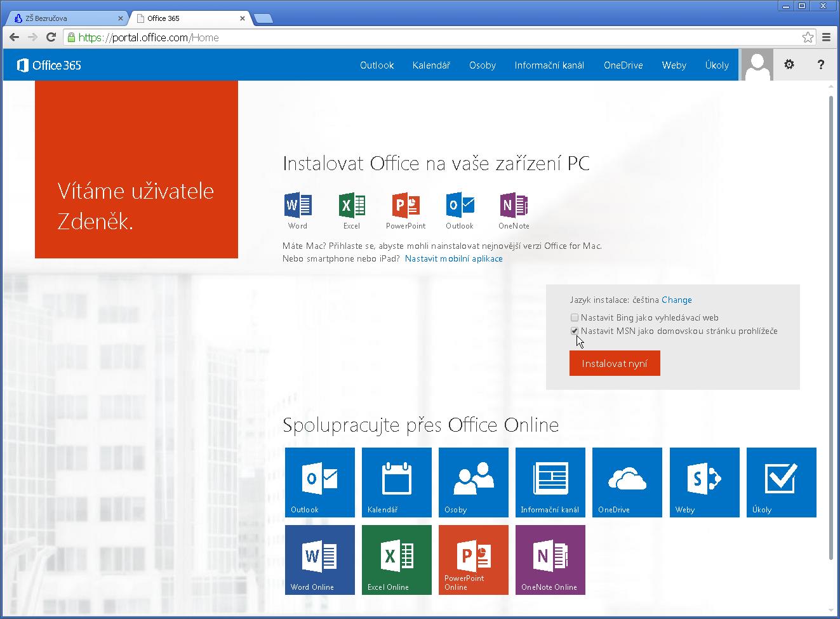Open the Nastavit mobilní aplikace link
The image size is (840, 619).
click(454, 258)
